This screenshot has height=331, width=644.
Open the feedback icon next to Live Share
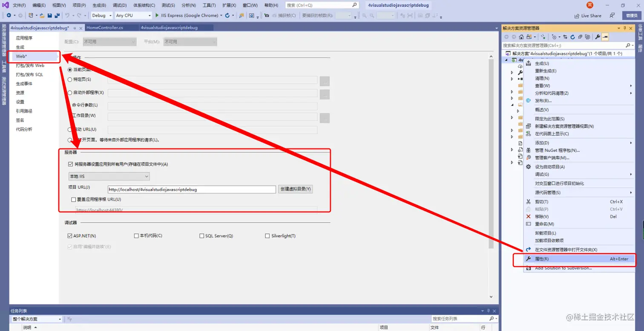[x=612, y=15]
